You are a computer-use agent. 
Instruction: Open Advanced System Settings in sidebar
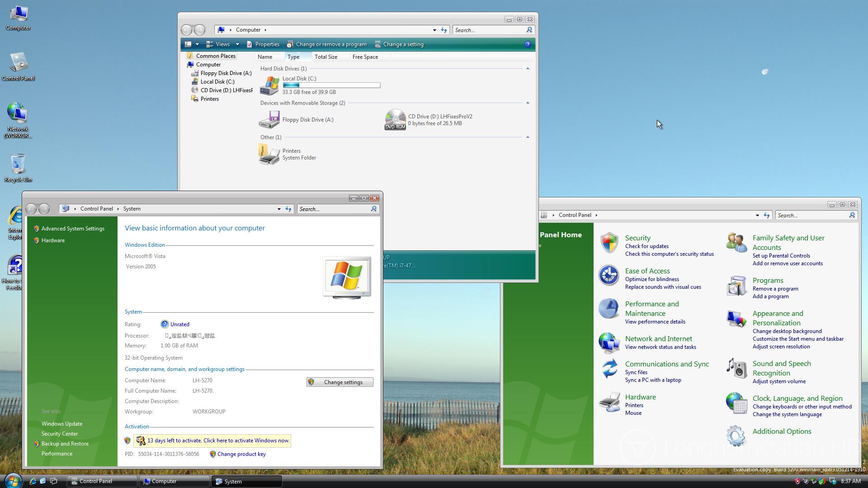[73, 229]
